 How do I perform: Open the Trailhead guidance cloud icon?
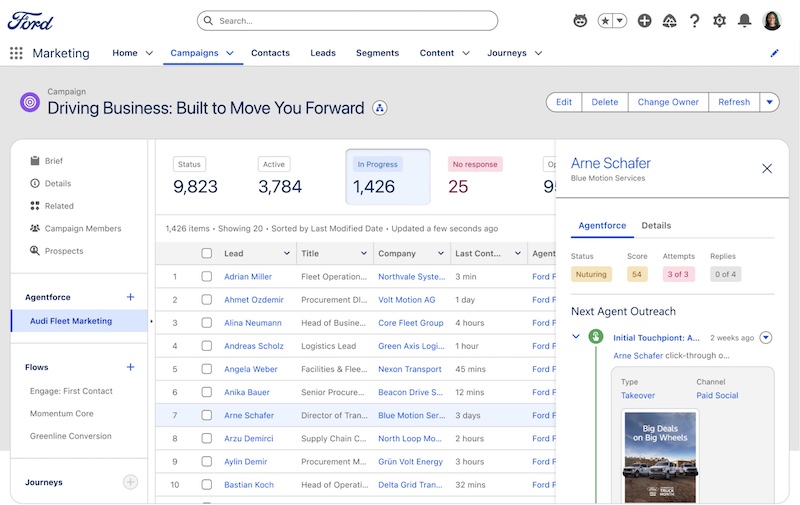[669, 21]
